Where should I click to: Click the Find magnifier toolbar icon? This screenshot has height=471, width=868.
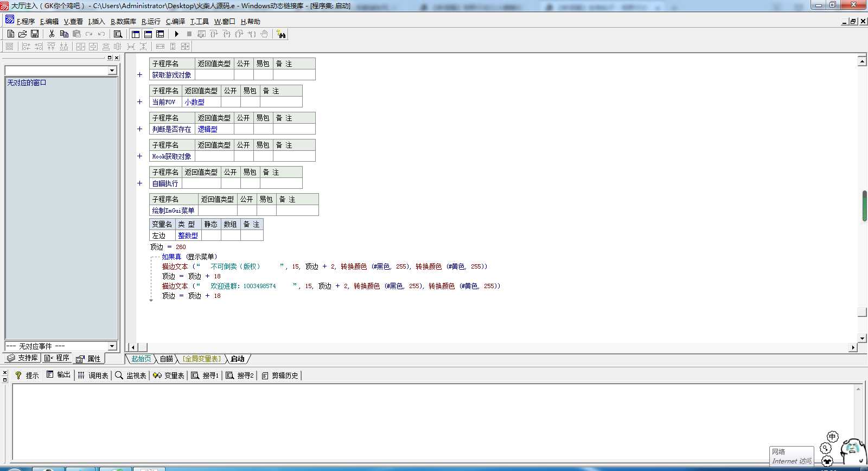point(118,34)
